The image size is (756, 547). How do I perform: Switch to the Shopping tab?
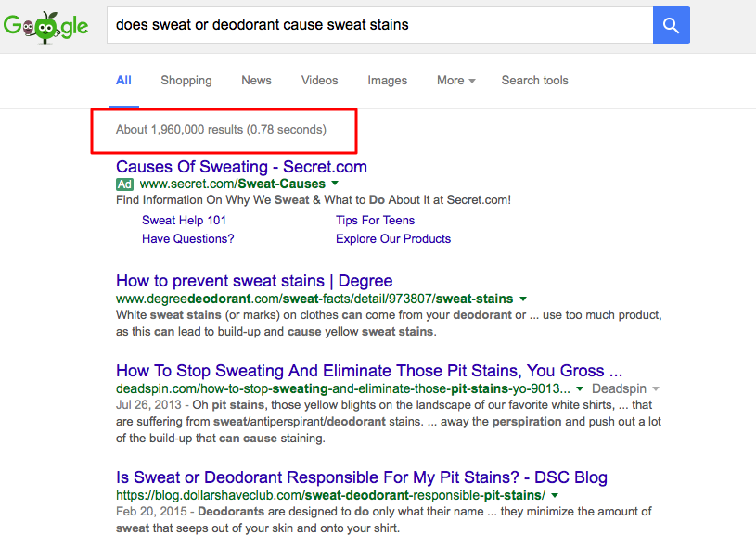coord(186,81)
